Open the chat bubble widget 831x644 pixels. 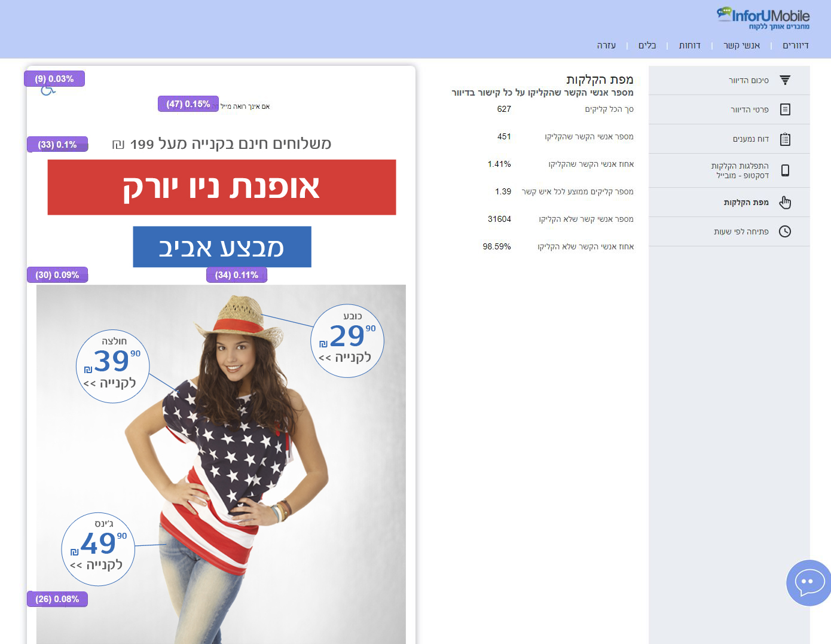pyautogui.click(x=809, y=582)
